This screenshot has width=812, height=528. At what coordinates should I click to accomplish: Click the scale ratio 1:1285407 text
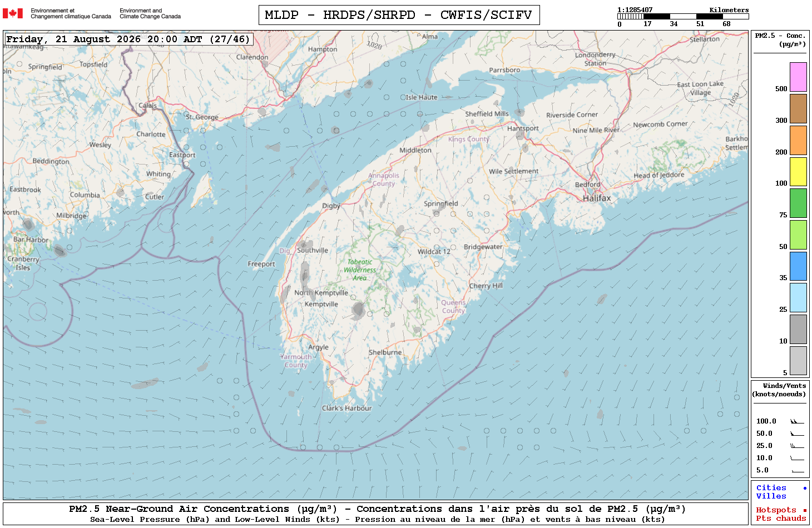pos(635,10)
